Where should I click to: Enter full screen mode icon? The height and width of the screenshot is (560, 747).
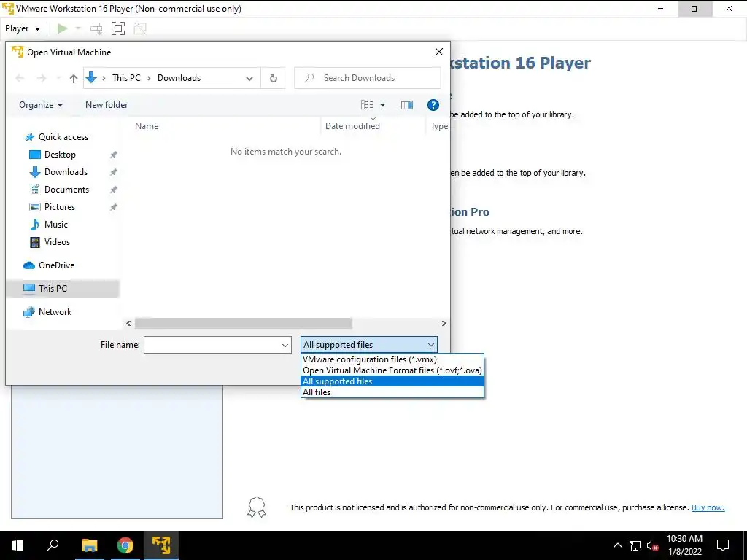coord(118,28)
